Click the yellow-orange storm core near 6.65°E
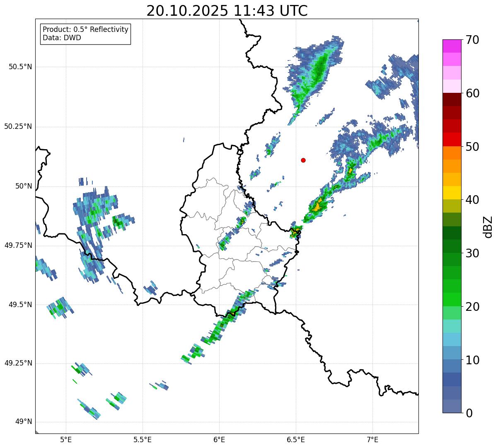The image size is (498, 448). [317, 206]
